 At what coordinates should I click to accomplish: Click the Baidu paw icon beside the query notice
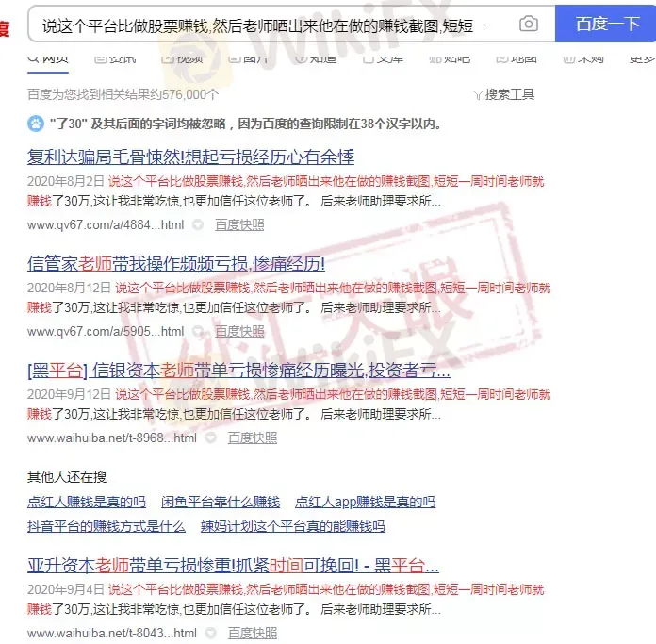tap(36, 124)
